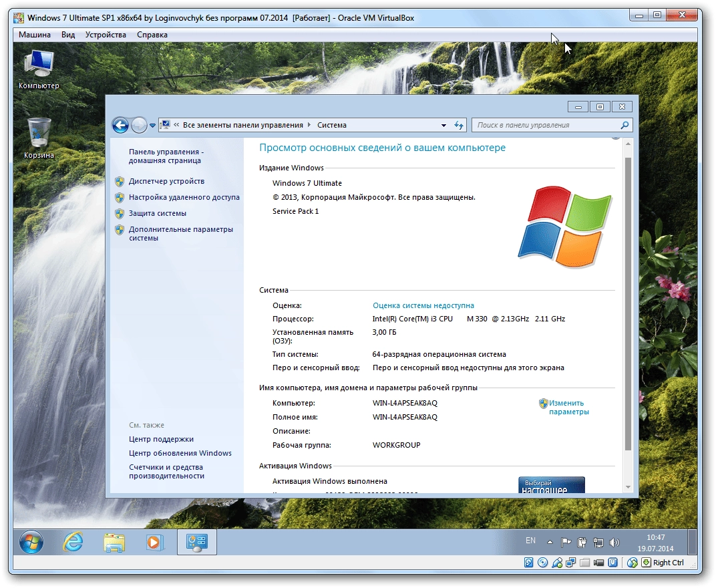The image size is (716, 588).
Task: Click the VirtualBox virtualization CPU chip indicator
Action: pyautogui.click(x=612, y=563)
